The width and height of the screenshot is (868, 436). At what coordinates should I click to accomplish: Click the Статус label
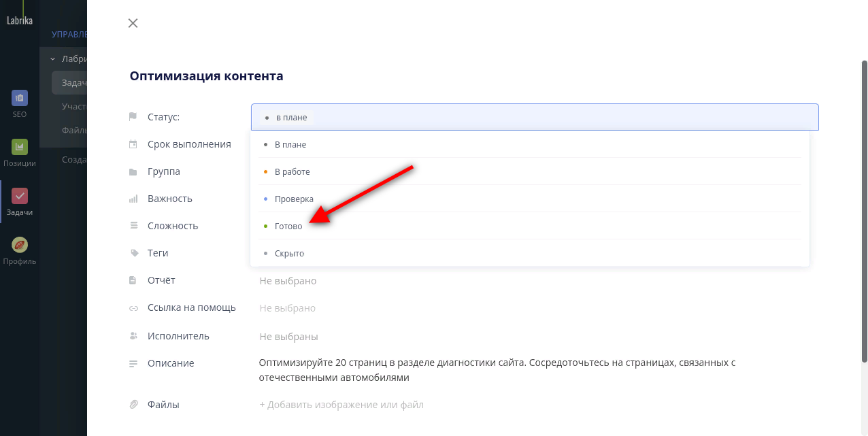[163, 117]
